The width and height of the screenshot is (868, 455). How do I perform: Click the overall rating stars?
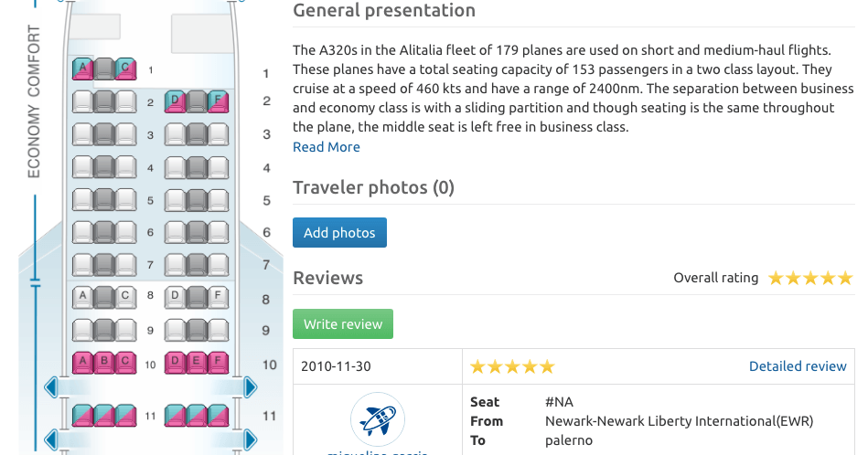coord(809,279)
